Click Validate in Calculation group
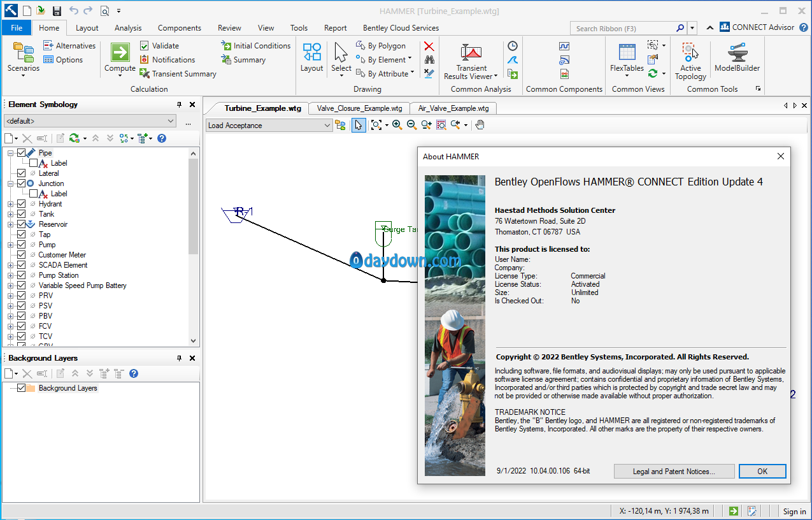Viewport: 812px width, 520px height. (x=159, y=46)
